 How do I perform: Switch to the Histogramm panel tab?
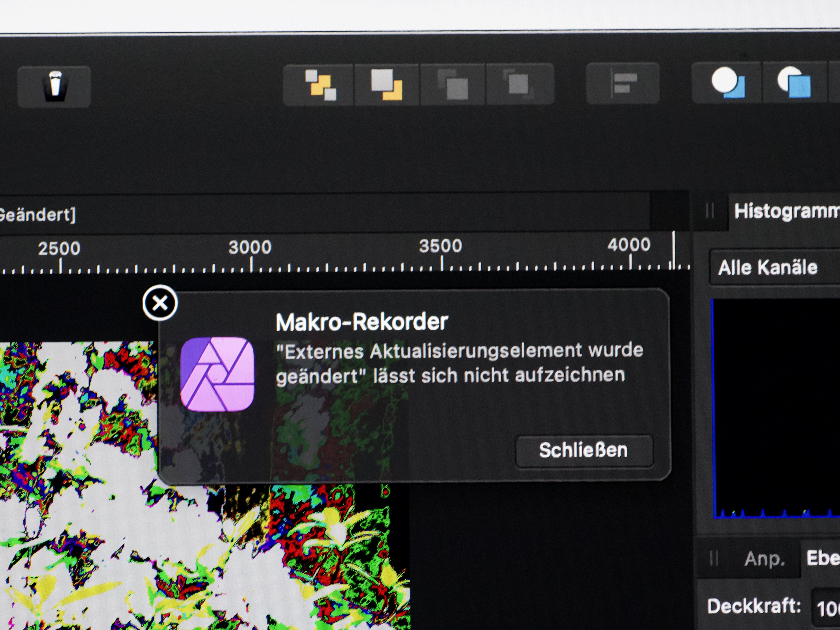[x=786, y=212]
